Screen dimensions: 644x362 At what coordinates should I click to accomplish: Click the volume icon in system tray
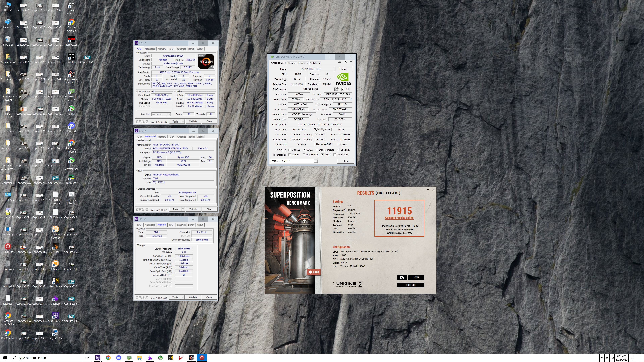(x=612, y=358)
